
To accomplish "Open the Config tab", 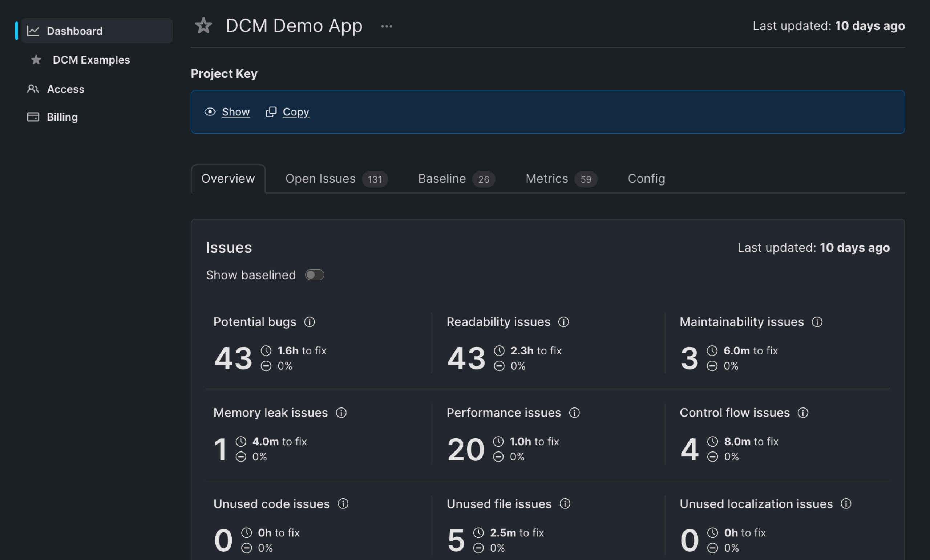I will pos(646,178).
